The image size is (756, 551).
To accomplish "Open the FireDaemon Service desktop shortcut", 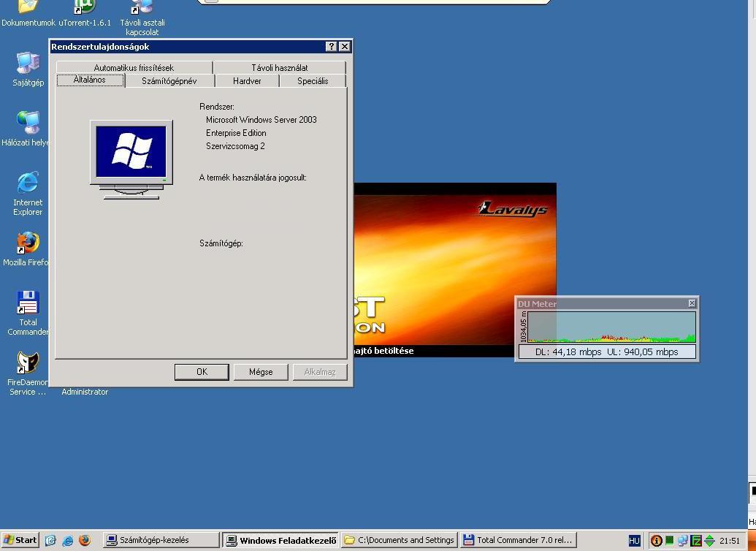I will click(x=28, y=363).
